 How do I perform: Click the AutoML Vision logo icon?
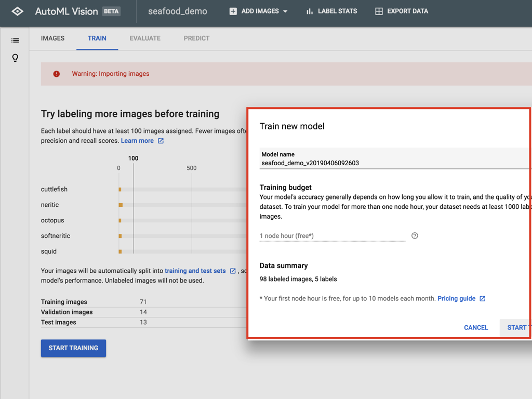[x=17, y=11]
